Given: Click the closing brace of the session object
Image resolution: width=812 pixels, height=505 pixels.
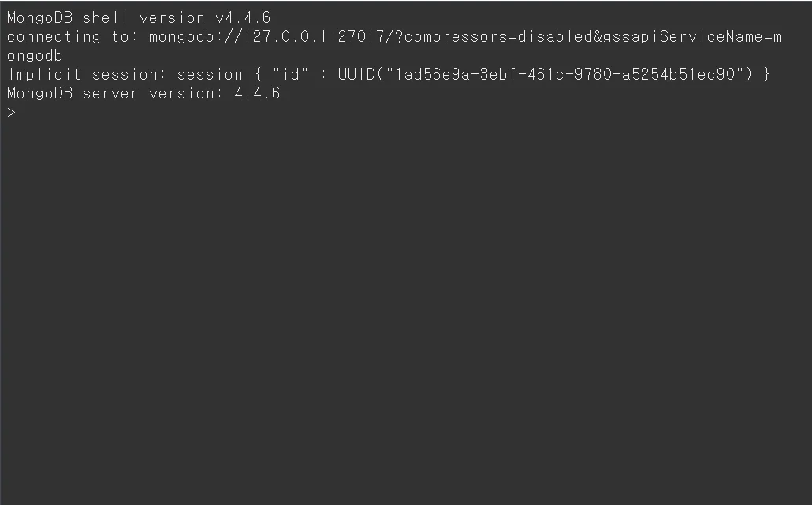Looking at the screenshot, I should 766,75.
